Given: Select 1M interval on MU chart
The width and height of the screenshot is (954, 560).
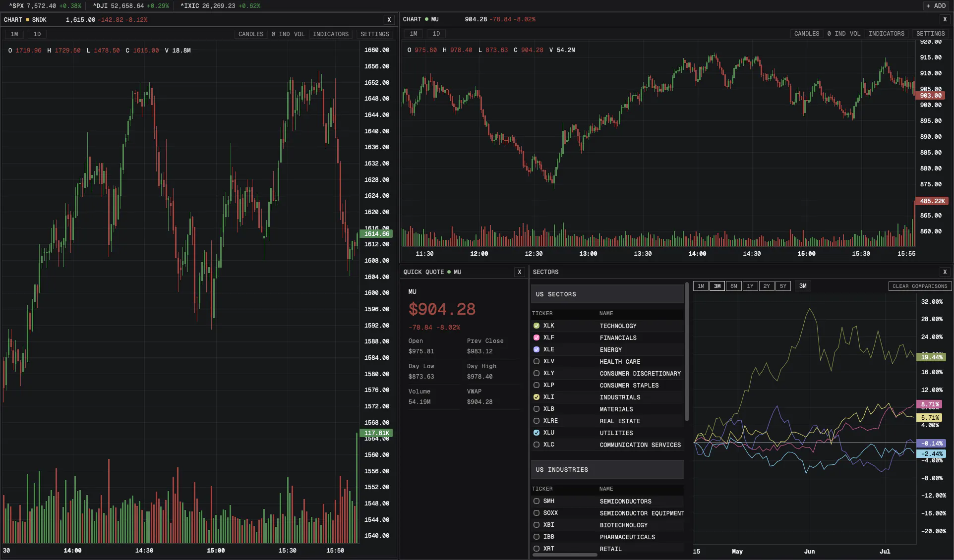Looking at the screenshot, I should 414,34.
